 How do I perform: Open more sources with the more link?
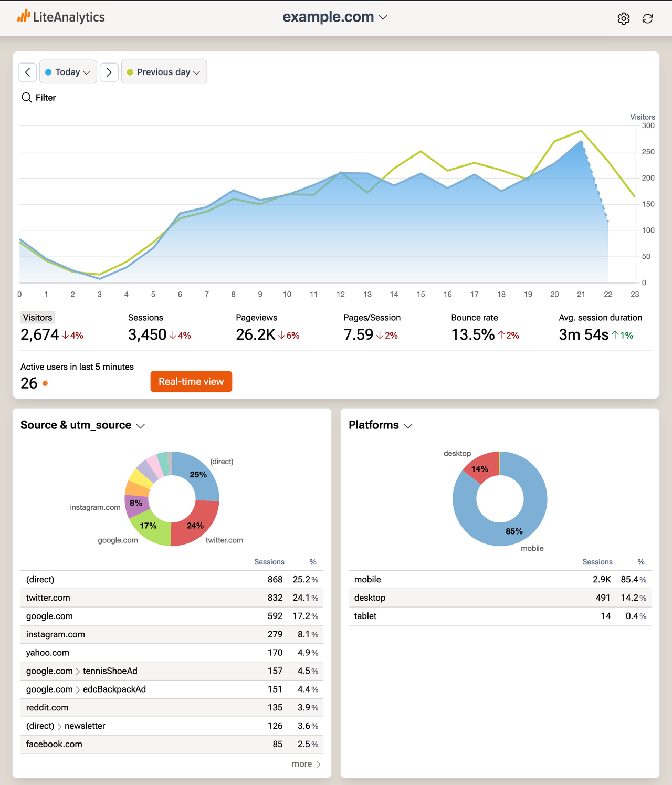click(x=306, y=764)
